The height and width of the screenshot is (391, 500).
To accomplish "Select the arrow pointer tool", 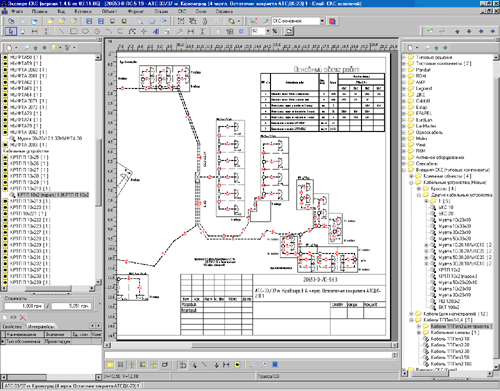I will click(x=11, y=31).
